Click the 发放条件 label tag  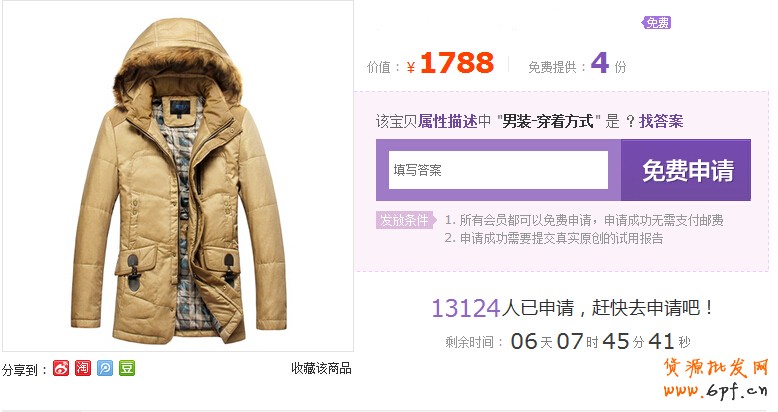click(x=405, y=220)
